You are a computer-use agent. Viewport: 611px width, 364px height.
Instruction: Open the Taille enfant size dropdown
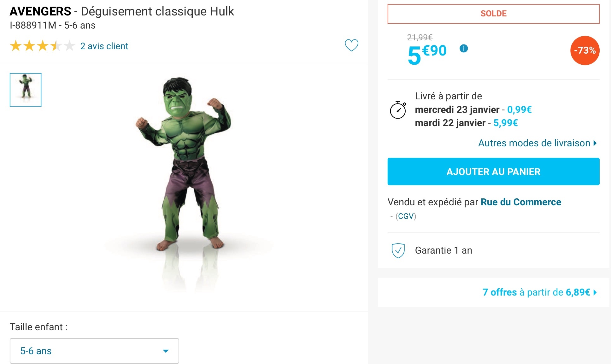[x=94, y=351]
